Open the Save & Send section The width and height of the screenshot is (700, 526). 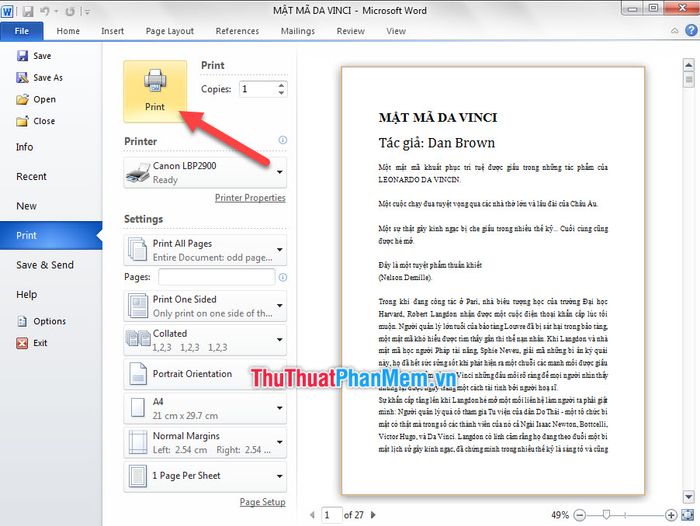click(45, 265)
